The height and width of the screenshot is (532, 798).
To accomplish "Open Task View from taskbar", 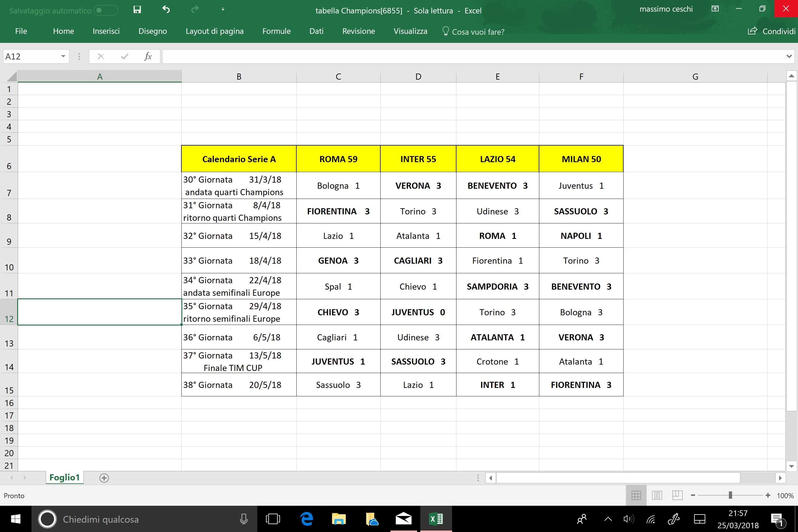I will 273,519.
